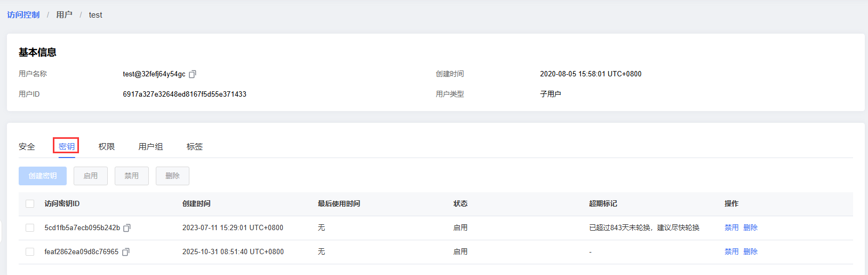Viewport: 868px width, 275px height.
Task: Disable the key created 2023-07-11
Action: tap(731, 228)
